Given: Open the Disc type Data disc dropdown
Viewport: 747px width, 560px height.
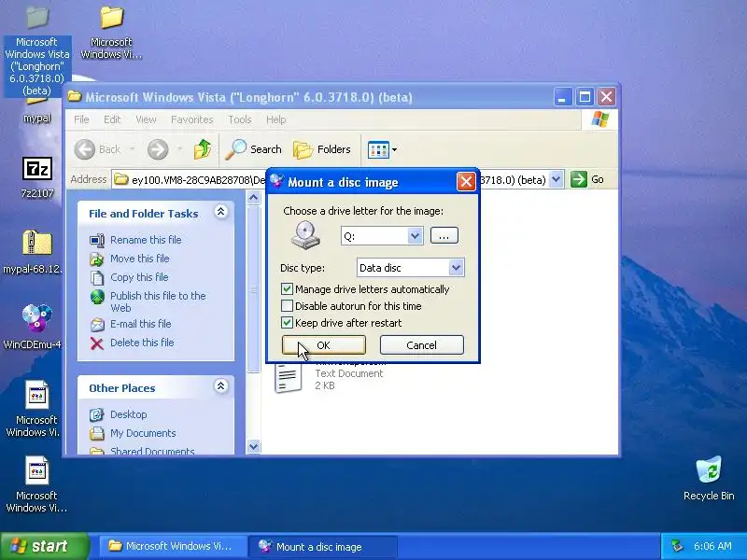Looking at the screenshot, I should click(x=456, y=268).
